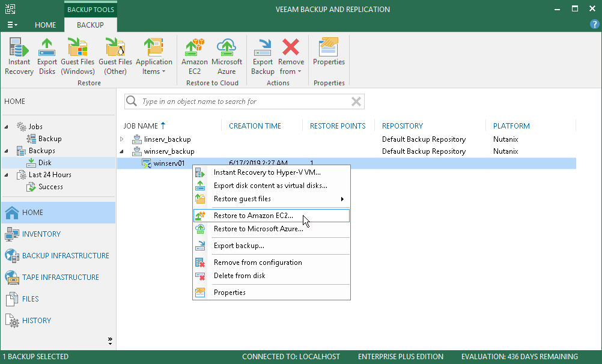Switch to the HOME ribbon tab
Image resolution: width=602 pixels, height=364 pixels.
click(45, 25)
